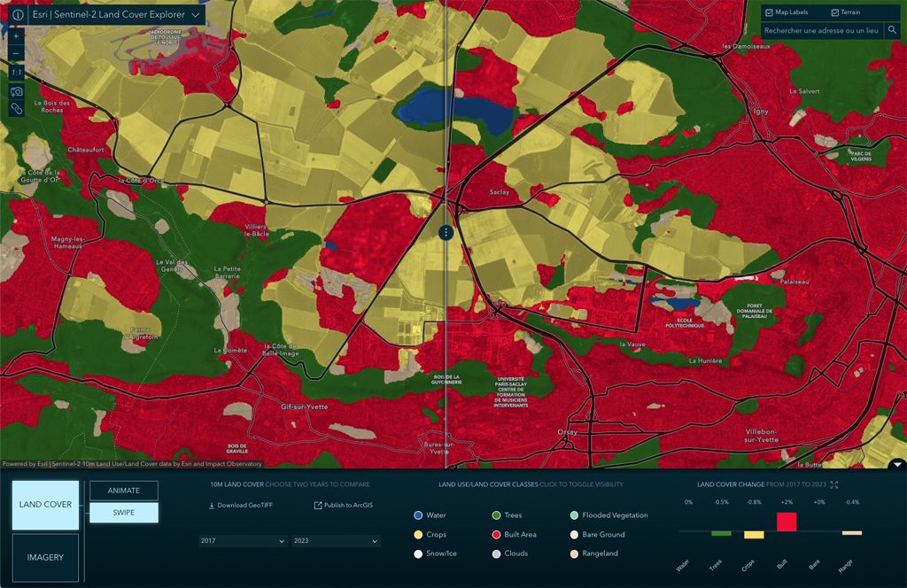The image size is (907, 588).
Task: Expand the land cover change chart
Action: click(834, 485)
